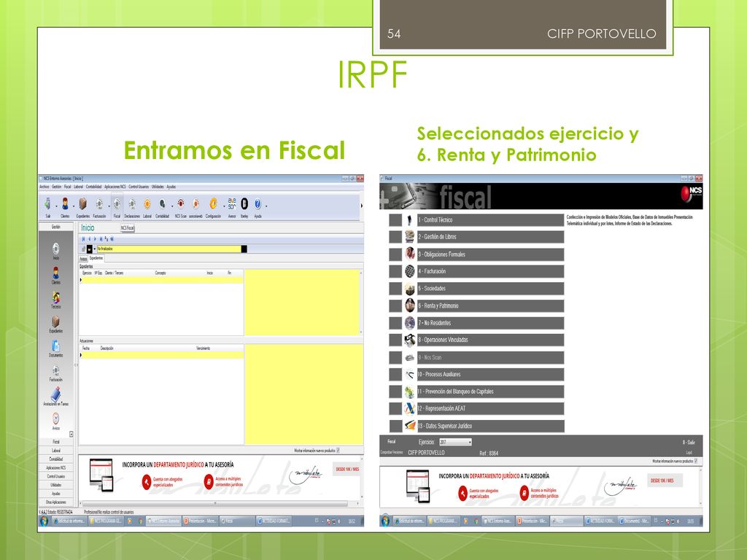Expand the dropdown arrow next to Facturación

[109, 206]
